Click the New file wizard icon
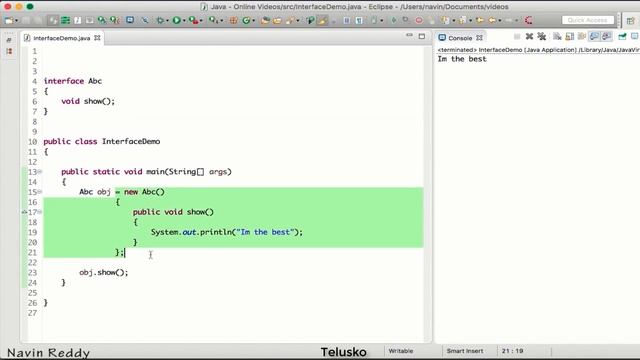The height and width of the screenshot is (360, 640). (9, 20)
